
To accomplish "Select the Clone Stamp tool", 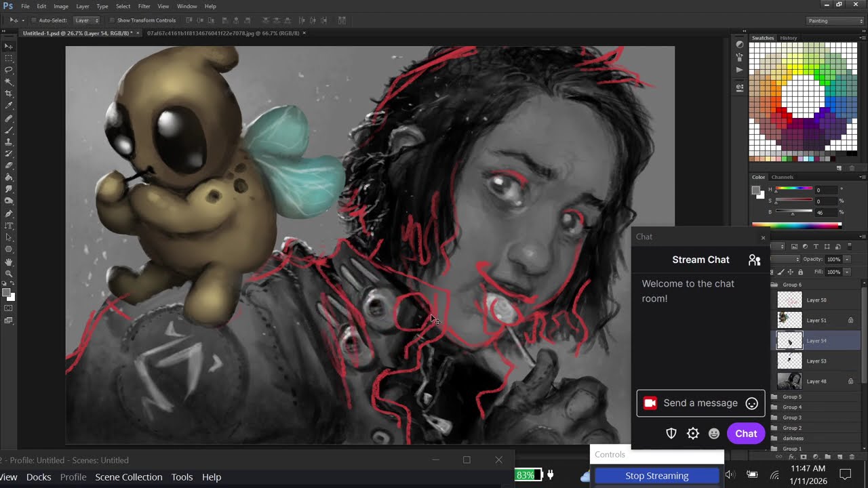I will coord(9,141).
